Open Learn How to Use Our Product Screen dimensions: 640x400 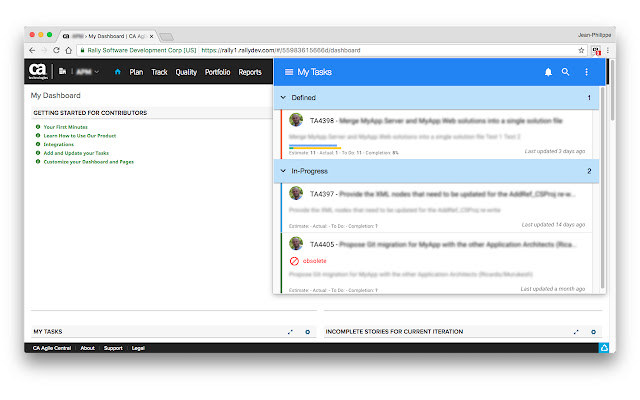(x=80, y=136)
